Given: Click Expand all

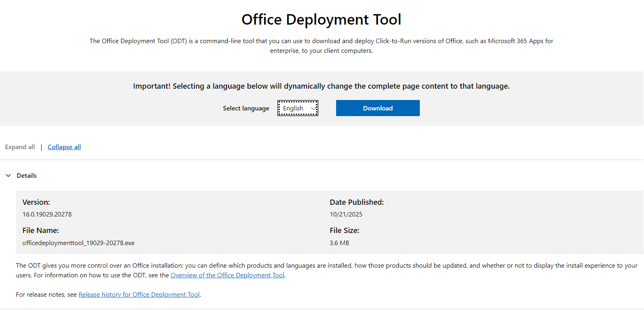Looking at the screenshot, I should click(x=20, y=147).
